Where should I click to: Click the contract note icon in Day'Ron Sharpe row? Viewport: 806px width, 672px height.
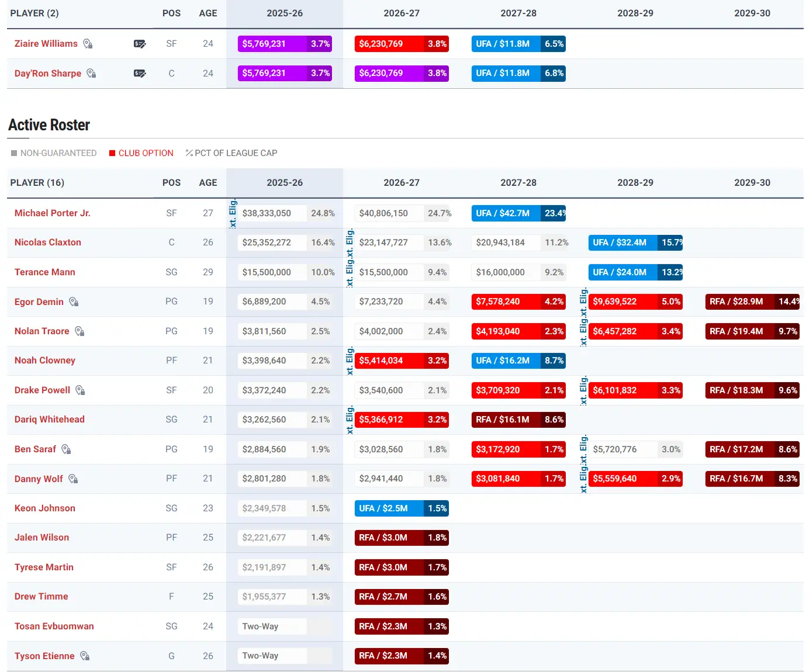tap(140, 74)
